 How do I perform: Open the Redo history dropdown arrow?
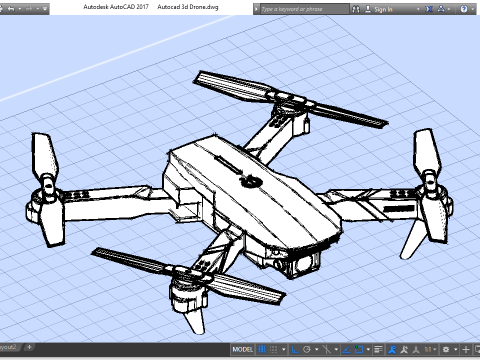pos(37,9)
